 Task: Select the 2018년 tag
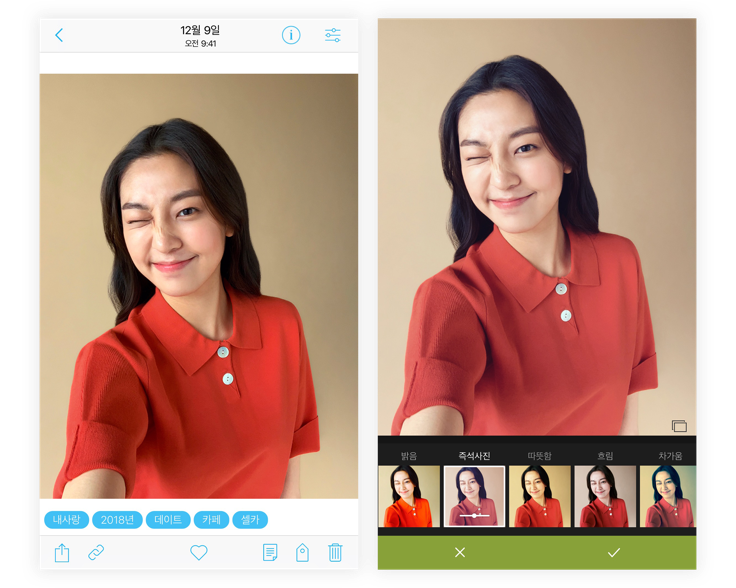(x=117, y=520)
